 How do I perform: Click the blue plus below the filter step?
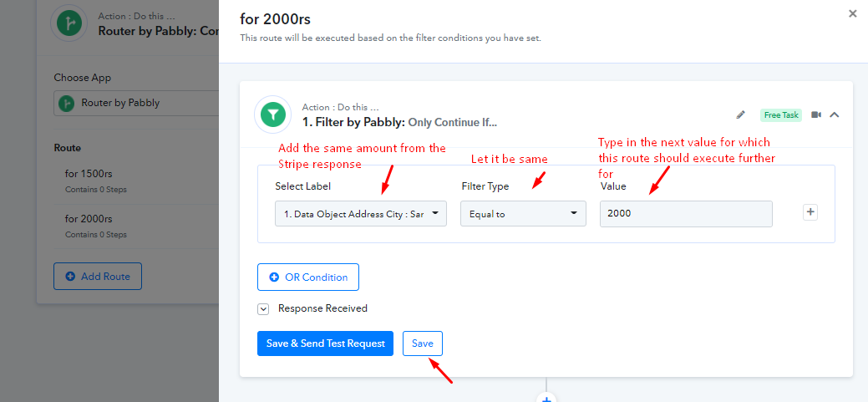coord(546,398)
